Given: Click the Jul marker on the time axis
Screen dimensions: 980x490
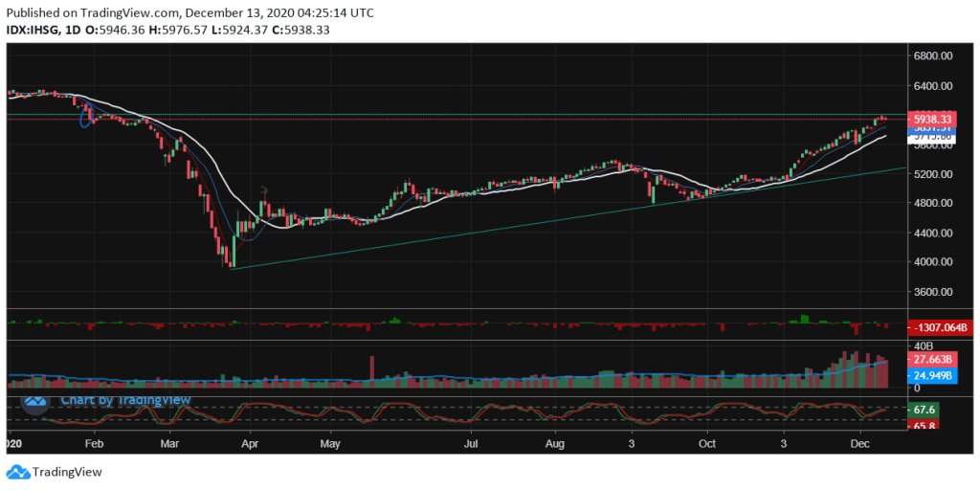Looking at the screenshot, I should point(471,445).
